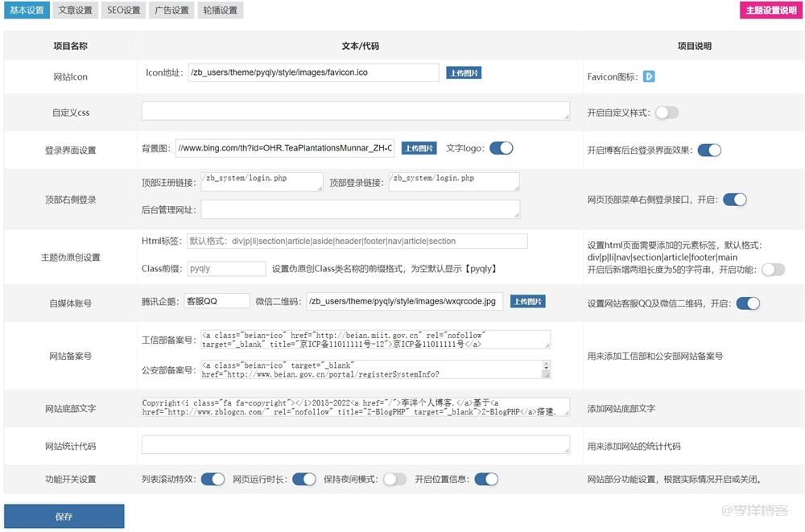Open the 轮播设置 tab
The width and height of the screenshot is (805, 532).
click(x=220, y=10)
